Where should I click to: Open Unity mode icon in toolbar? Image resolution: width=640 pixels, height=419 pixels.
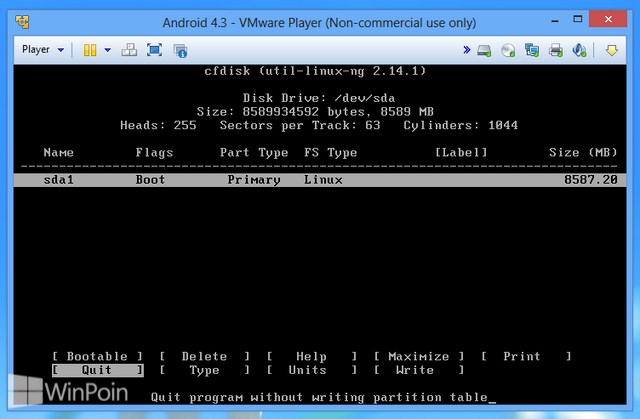click(180, 51)
